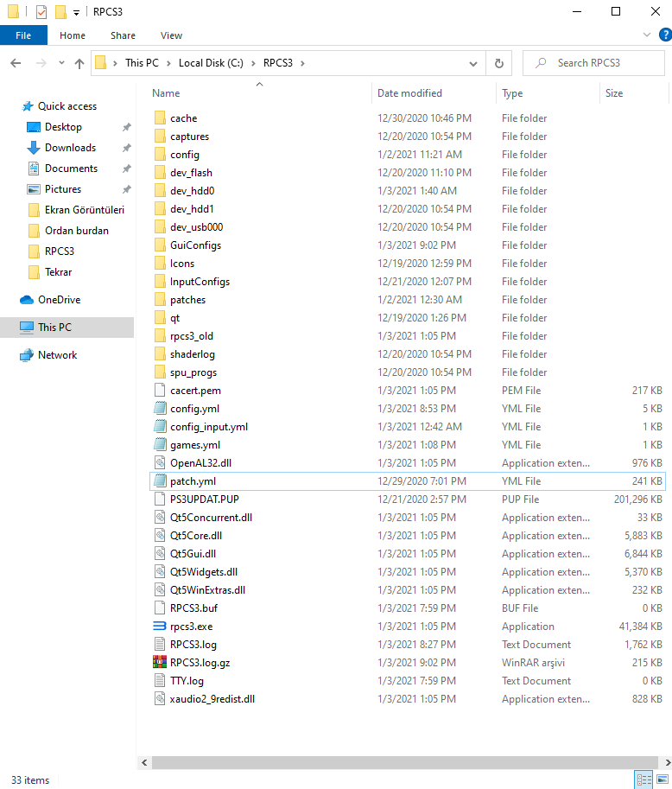Screen dimensions: 672x789
Task: Click the Pictures icon in Quick access
Action: (34, 189)
